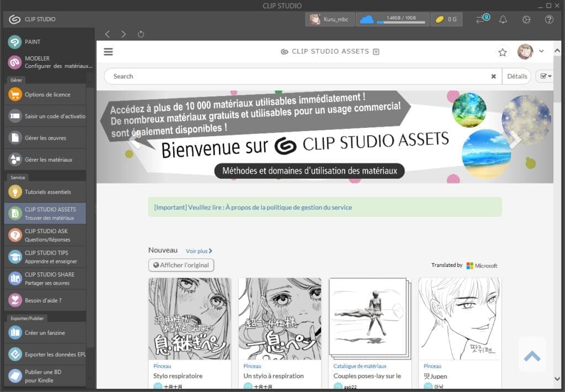Click the CLIP STUDIO logo header

tap(33, 19)
